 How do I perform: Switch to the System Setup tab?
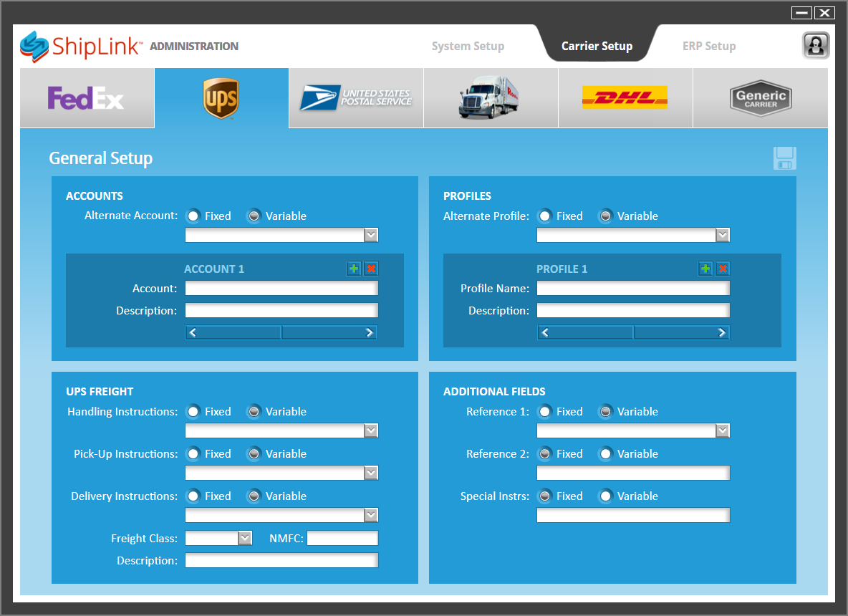[x=468, y=47]
